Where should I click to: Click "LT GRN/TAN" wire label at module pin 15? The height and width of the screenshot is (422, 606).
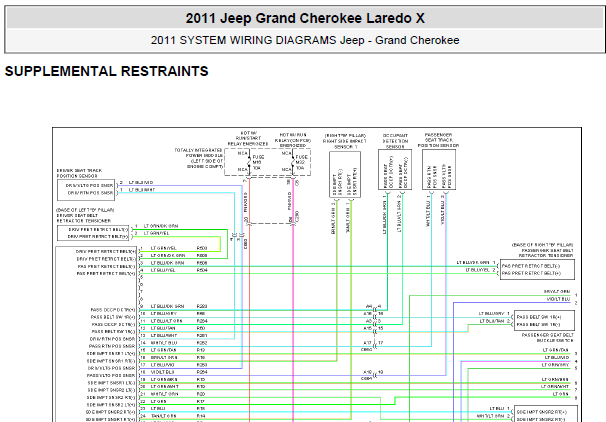point(163,350)
